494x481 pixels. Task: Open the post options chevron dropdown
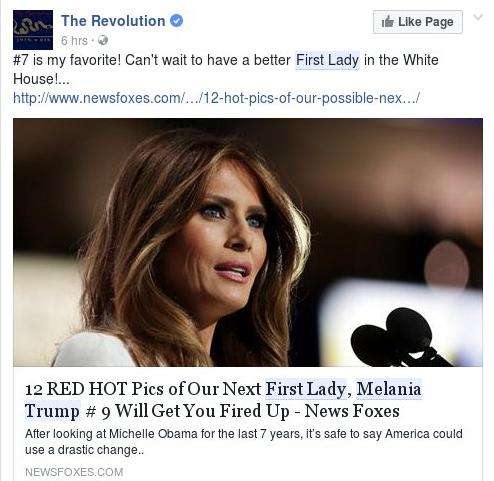point(478,17)
